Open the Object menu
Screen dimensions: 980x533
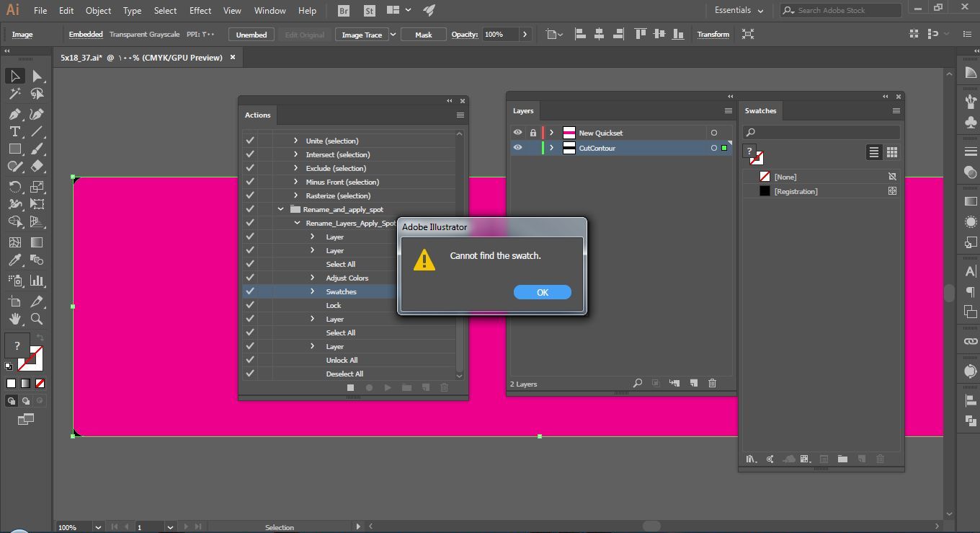coord(98,11)
